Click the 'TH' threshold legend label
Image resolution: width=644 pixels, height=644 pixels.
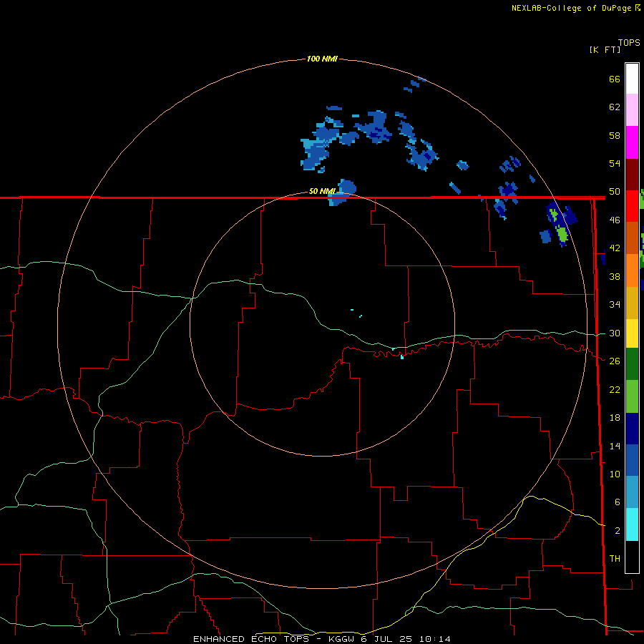[615, 559]
